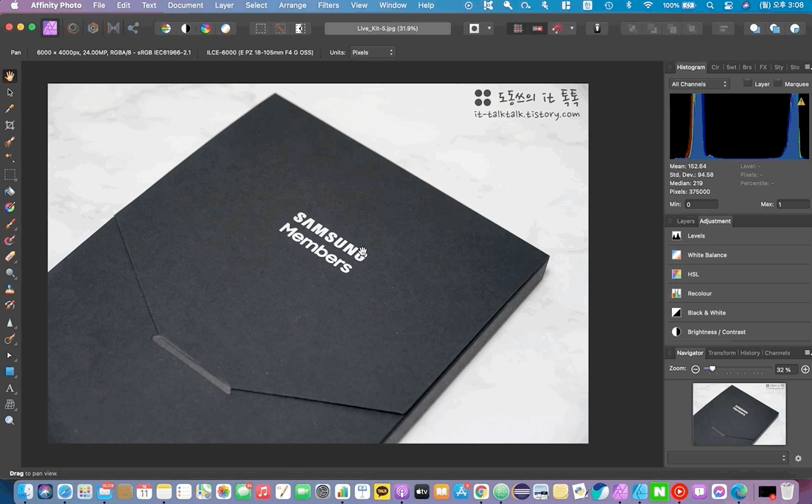Switch to the Channels tab
Viewport: 812px width, 504px height.
[x=777, y=353]
